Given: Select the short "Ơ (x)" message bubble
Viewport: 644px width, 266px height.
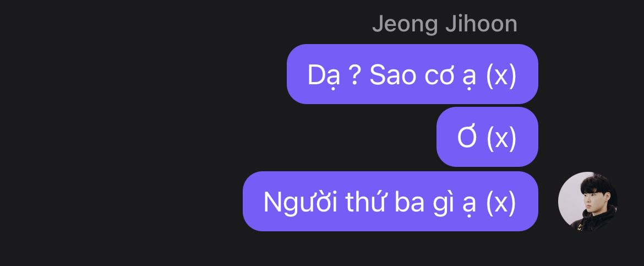Looking at the screenshot, I should 487,137.
